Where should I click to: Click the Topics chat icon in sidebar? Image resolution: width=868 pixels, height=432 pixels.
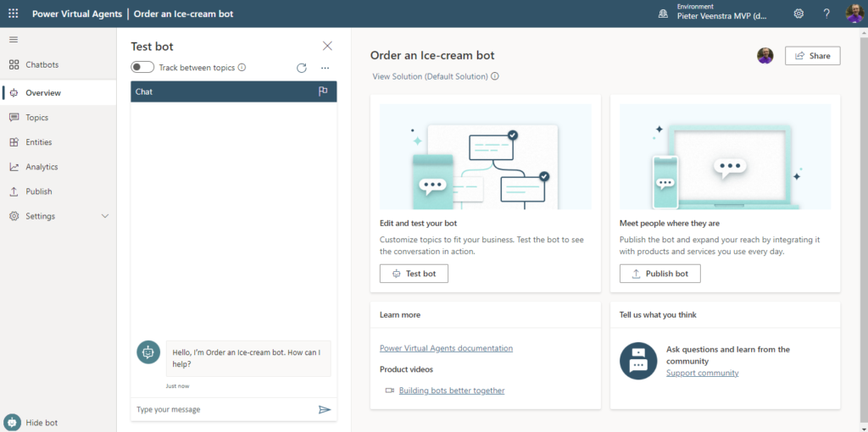click(14, 117)
